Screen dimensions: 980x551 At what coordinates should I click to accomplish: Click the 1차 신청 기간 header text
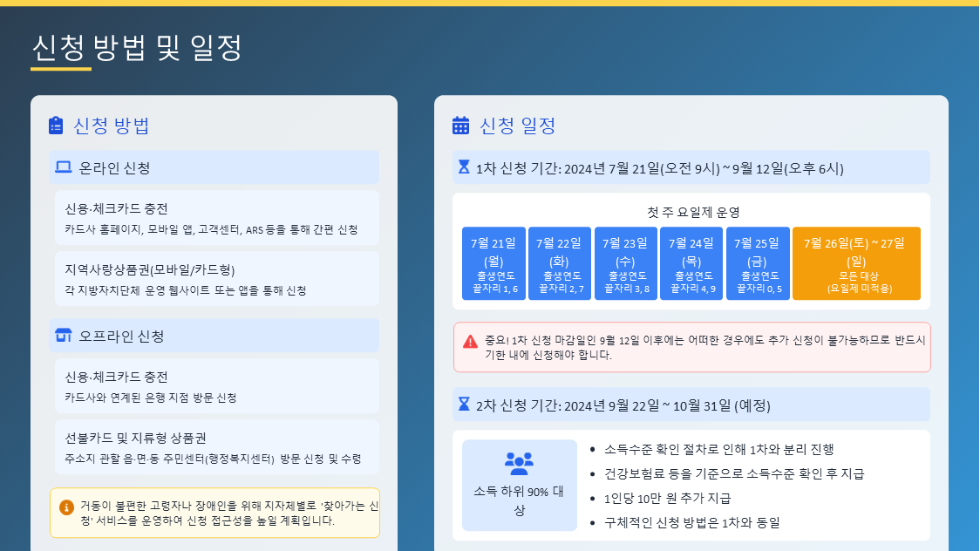coord(659,168)
